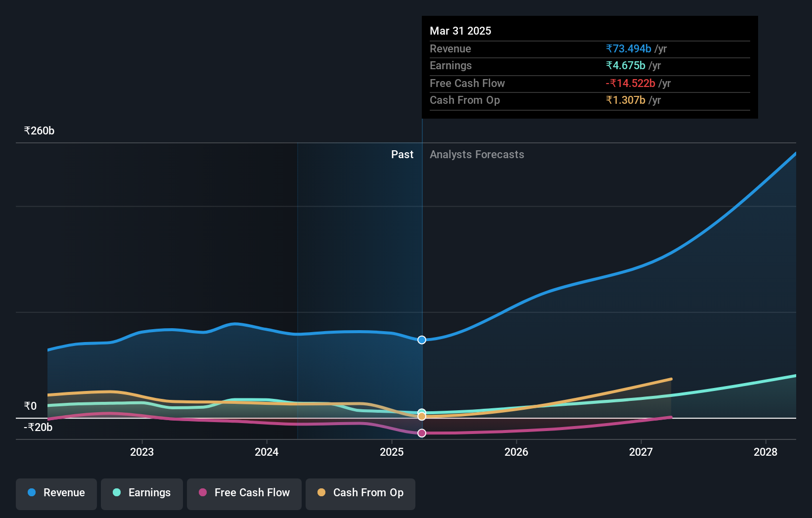Select the Revenue data point marker on the chart
The height and width of the screenshot is (518, 812).
[421, 340]
